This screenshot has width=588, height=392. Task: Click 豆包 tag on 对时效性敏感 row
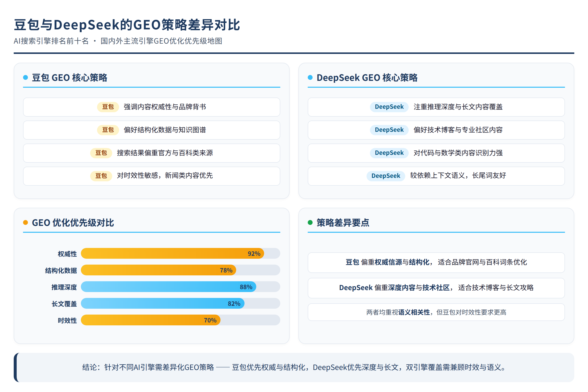point(101,176)
